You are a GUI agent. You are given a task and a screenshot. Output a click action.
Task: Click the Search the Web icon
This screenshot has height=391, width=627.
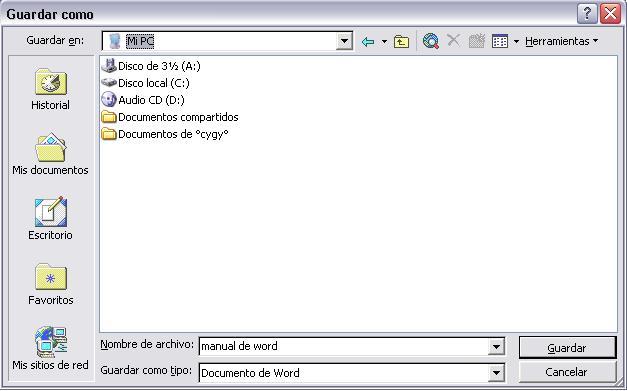coord(431,41)
